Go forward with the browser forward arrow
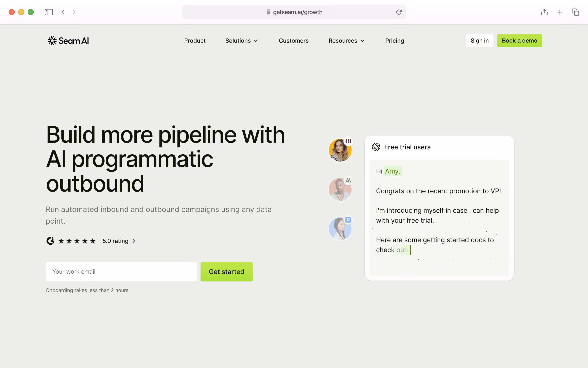The image size is (588, 368). click(74, 12)
